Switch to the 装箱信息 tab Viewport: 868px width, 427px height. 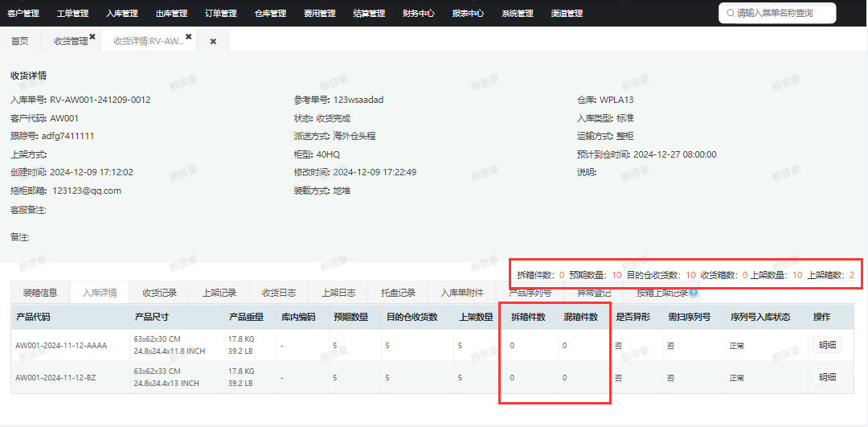[40, 293]
